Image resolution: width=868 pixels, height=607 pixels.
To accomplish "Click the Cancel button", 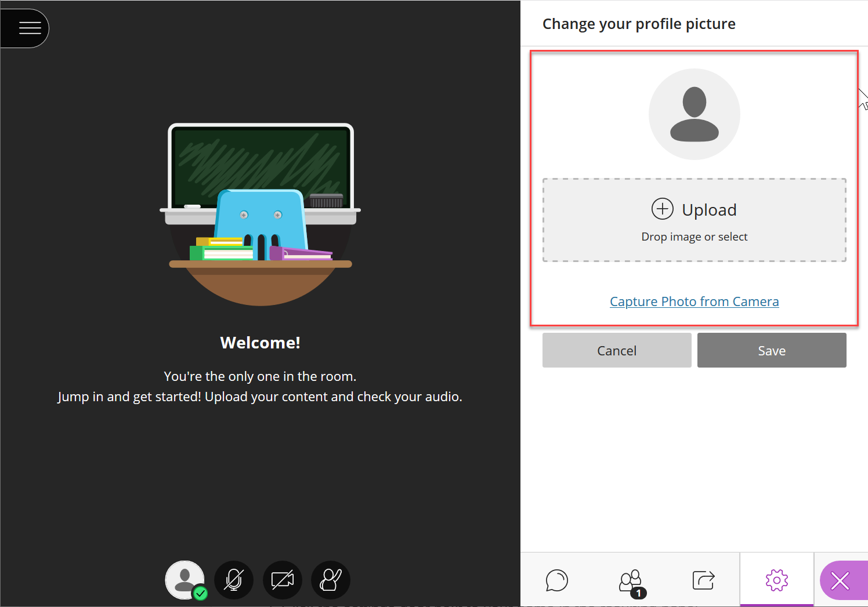I will point(617,350).
